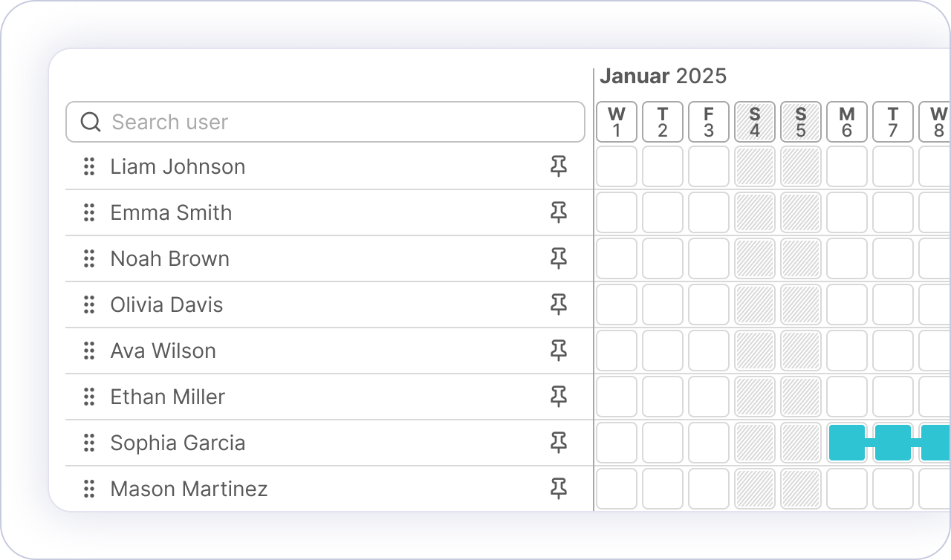
Task: Click the drag handle next to Olivia Davis
Action: (x=89, y=305)
